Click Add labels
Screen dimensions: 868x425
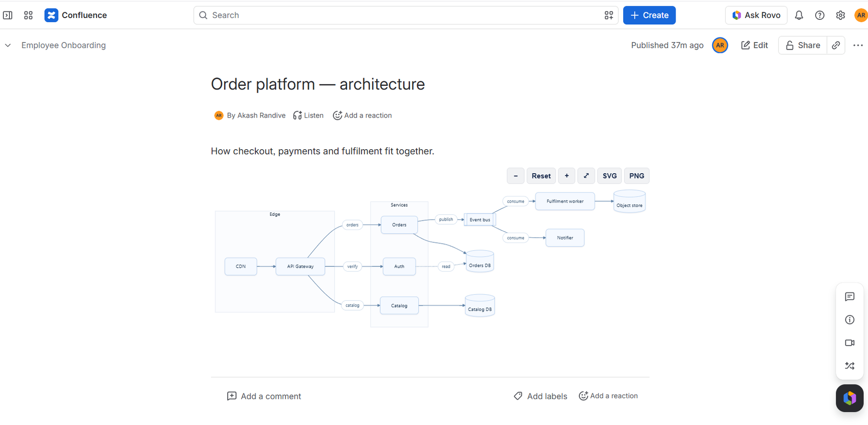541,396
